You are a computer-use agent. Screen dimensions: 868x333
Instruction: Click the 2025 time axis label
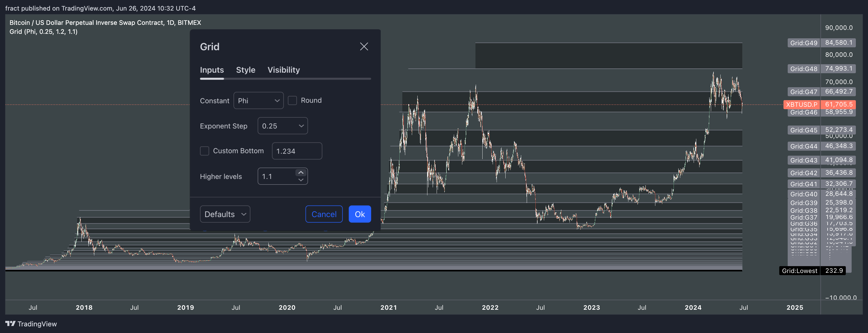click(795, 307)
